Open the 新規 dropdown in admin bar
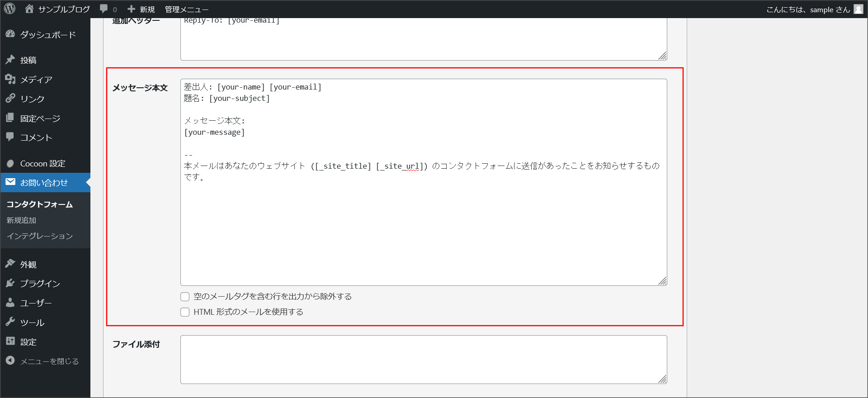The height and width of the screenshot is (398, 868). pos(141,9)
